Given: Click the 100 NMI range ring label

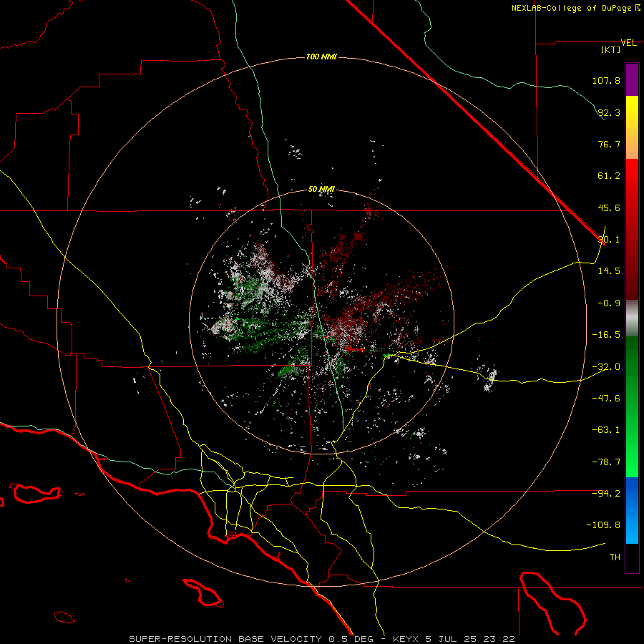Looking at the screenshot, I should (321, 57).
